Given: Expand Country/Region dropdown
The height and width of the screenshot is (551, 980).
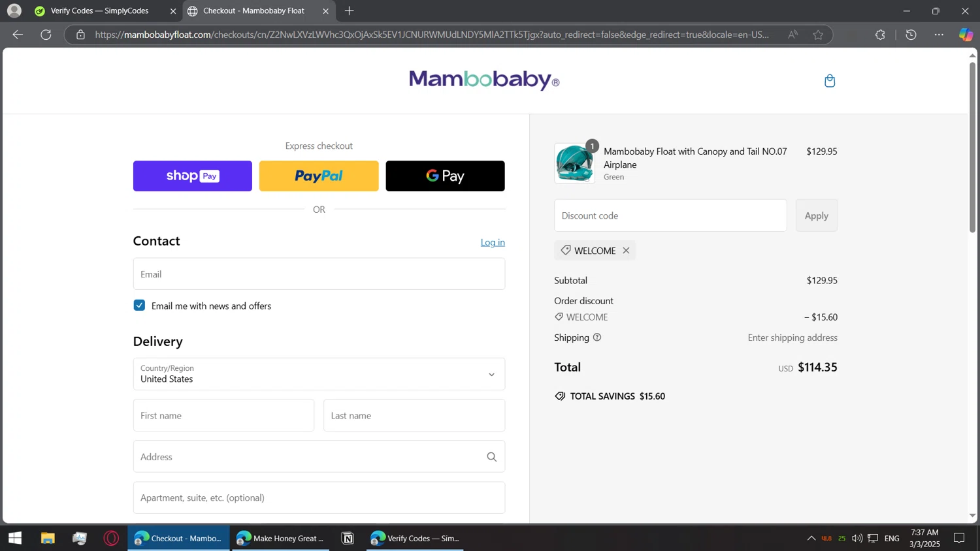Looking at the screenshot, I should pyautogui.click(x=319, y=374).
